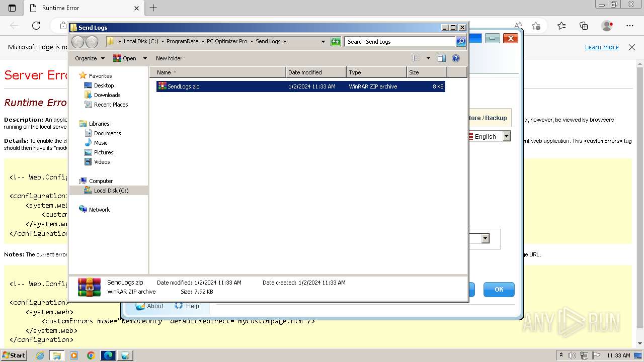Switch to Microsoft Edge in taskbar
Screen dimensions: 644x362
coord(108,355)
